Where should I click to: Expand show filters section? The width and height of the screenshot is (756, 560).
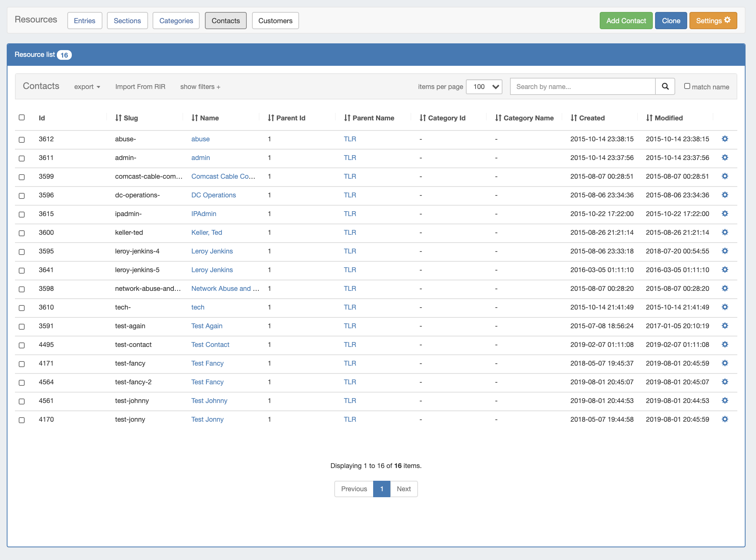pos(200,87)
